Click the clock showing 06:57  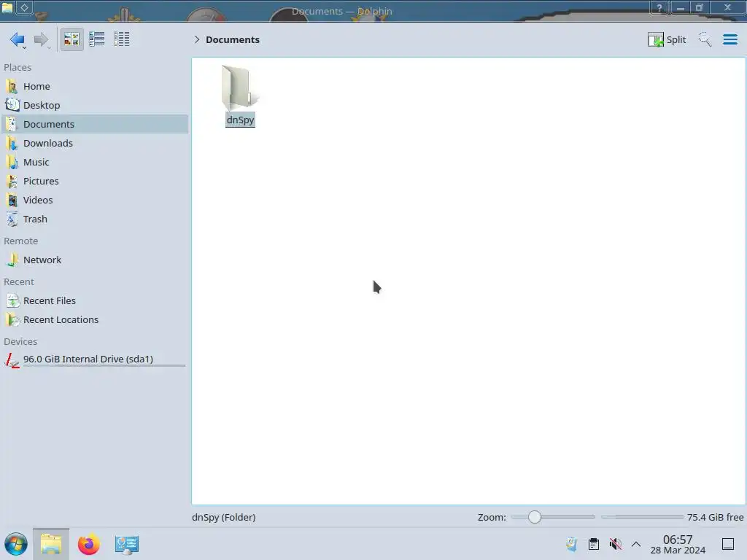(678, 544)
